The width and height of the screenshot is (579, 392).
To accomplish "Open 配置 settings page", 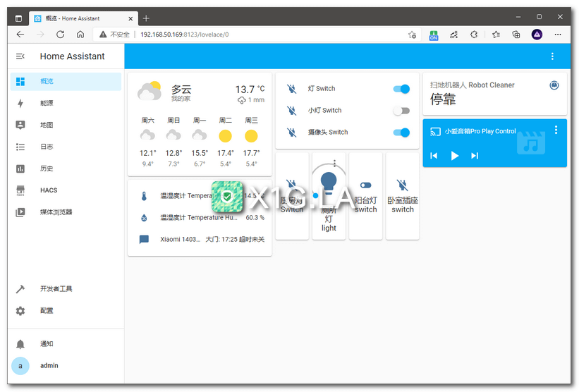I will coord(47,311).
